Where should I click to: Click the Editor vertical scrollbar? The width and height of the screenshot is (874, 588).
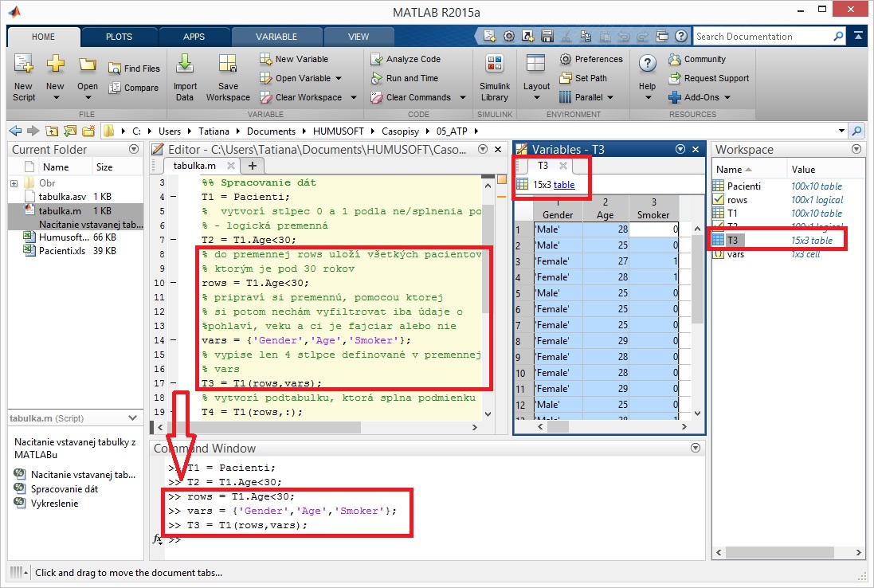click(x=488, y=299)
